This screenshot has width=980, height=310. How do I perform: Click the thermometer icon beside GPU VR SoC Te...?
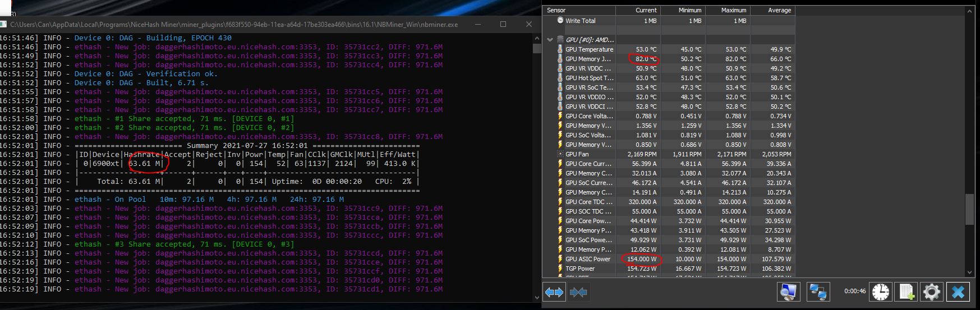click(560, 87)
